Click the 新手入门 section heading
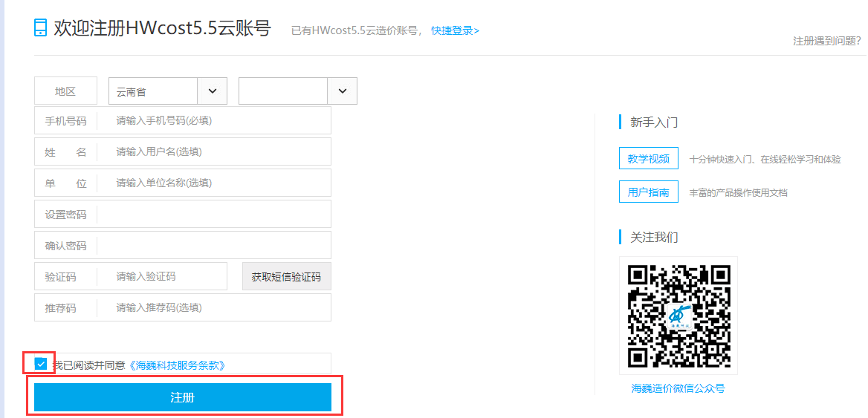868x418 pixels. (x=654, y=123)
